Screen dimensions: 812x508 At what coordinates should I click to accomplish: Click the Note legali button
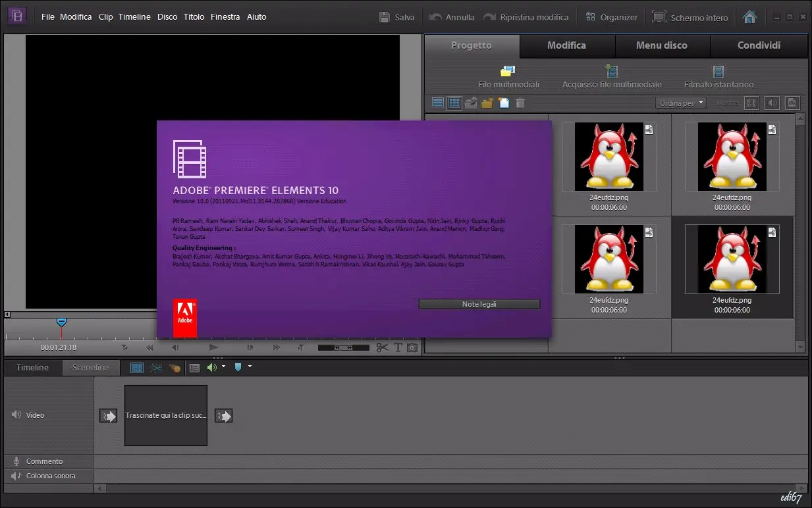[479, 304]
